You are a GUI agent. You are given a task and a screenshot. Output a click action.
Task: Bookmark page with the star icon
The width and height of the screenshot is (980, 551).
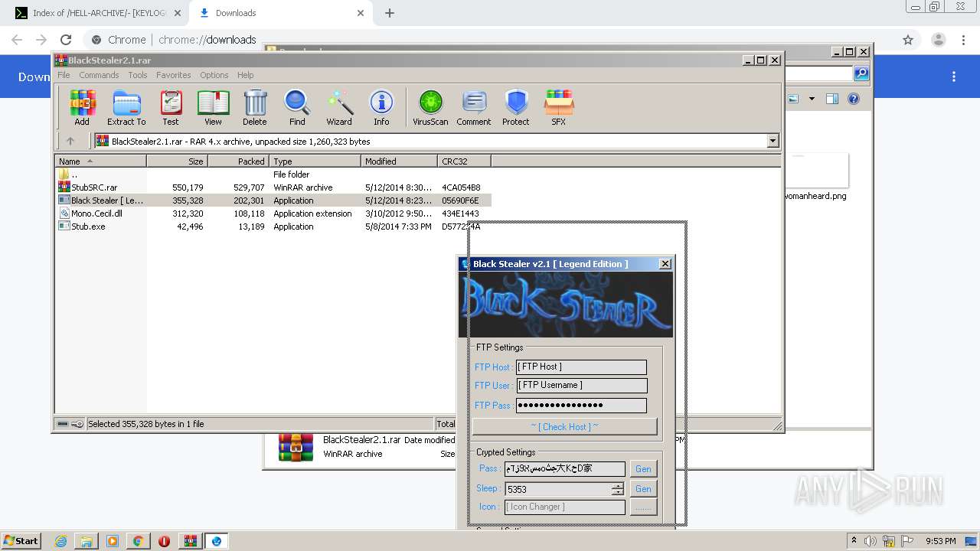(908, 40)
